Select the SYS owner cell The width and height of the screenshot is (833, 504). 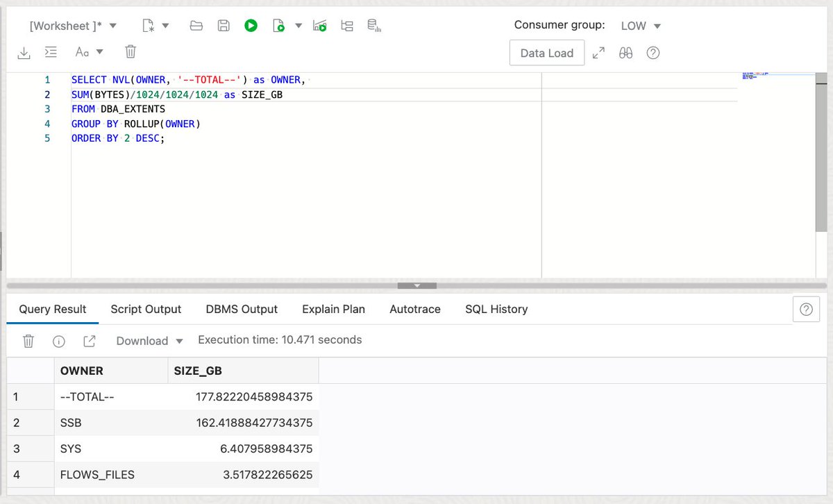tap(111, 449)
